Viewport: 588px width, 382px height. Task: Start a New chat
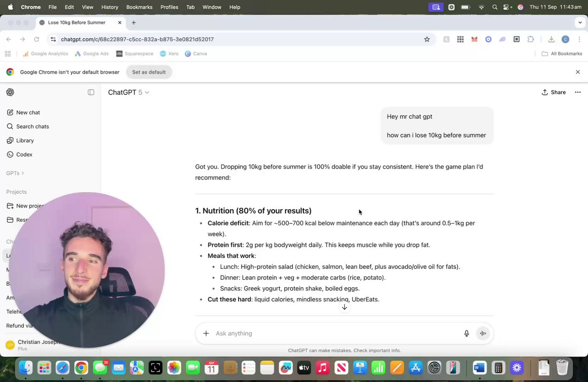click(x=23, y=113)
